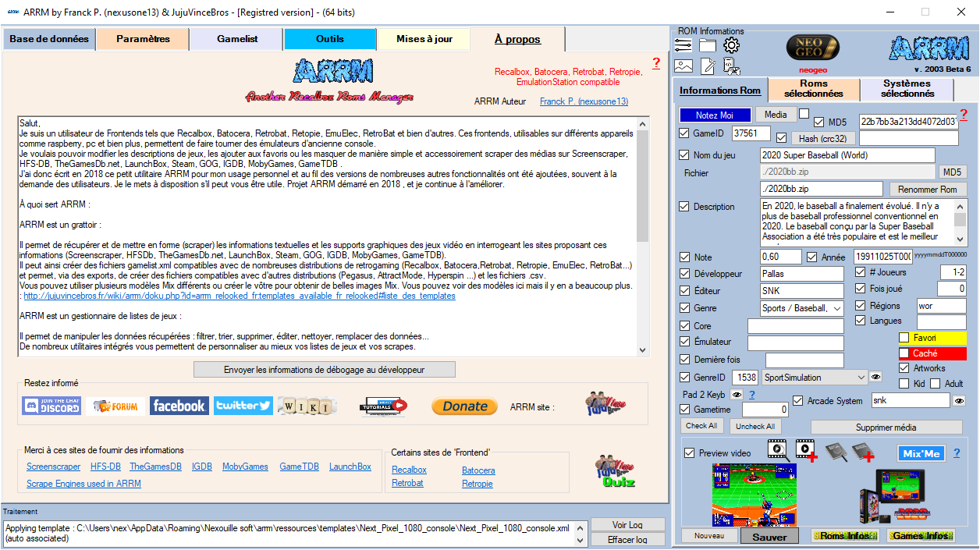Uncheck the Preview video checkbox
The width and height of the screenshot is (980, 550).
689,453
